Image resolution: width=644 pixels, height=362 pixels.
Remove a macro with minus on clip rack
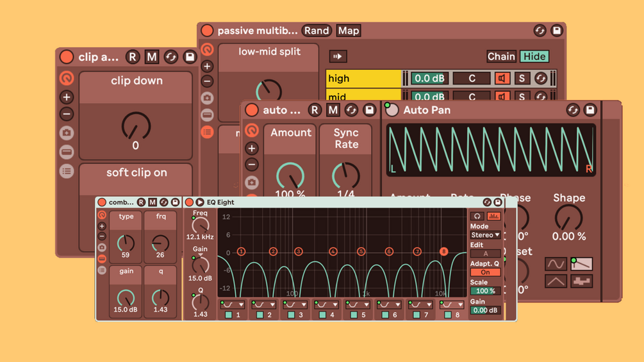point(67,113)
